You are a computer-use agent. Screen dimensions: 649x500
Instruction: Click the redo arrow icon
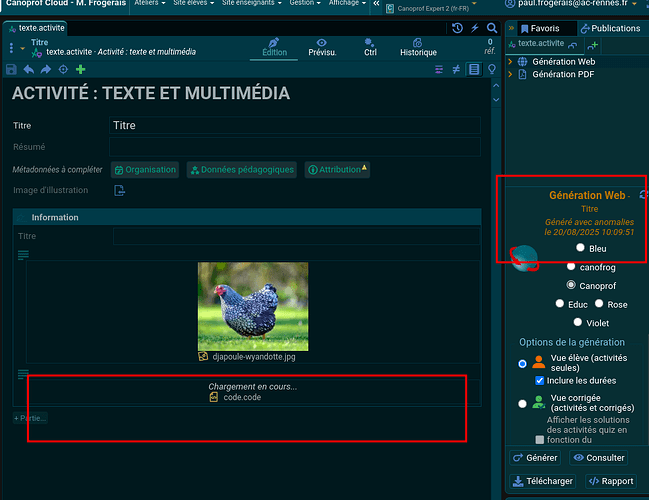coord(46,69)
